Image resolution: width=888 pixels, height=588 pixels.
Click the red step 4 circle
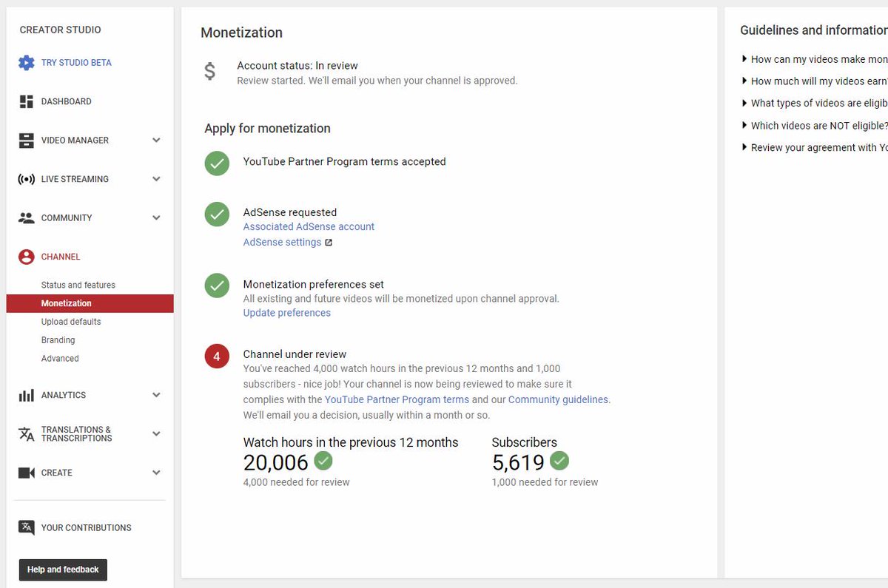pos(217,356)
